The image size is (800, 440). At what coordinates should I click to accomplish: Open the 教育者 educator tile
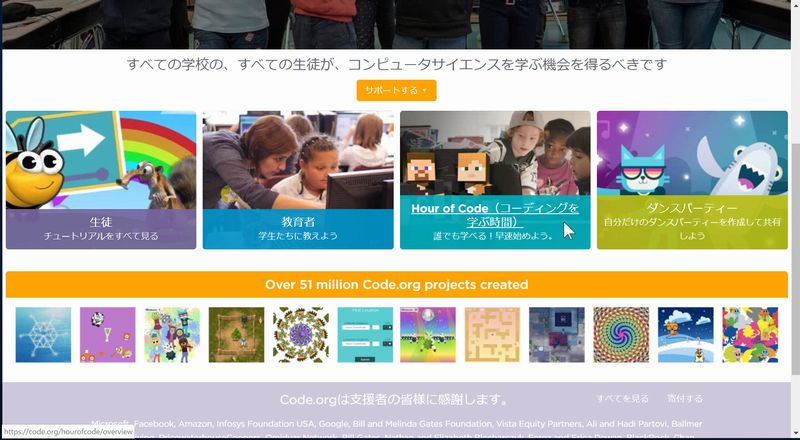point(298,180)
